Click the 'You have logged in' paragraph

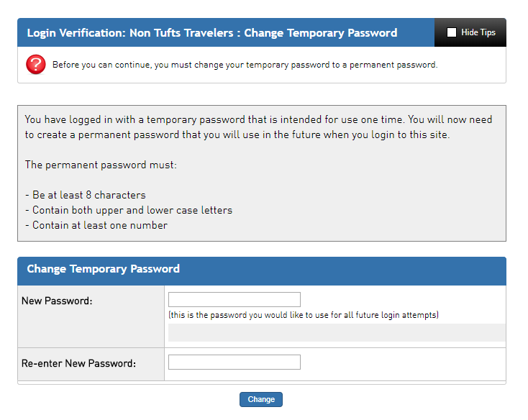pos(258,127)
